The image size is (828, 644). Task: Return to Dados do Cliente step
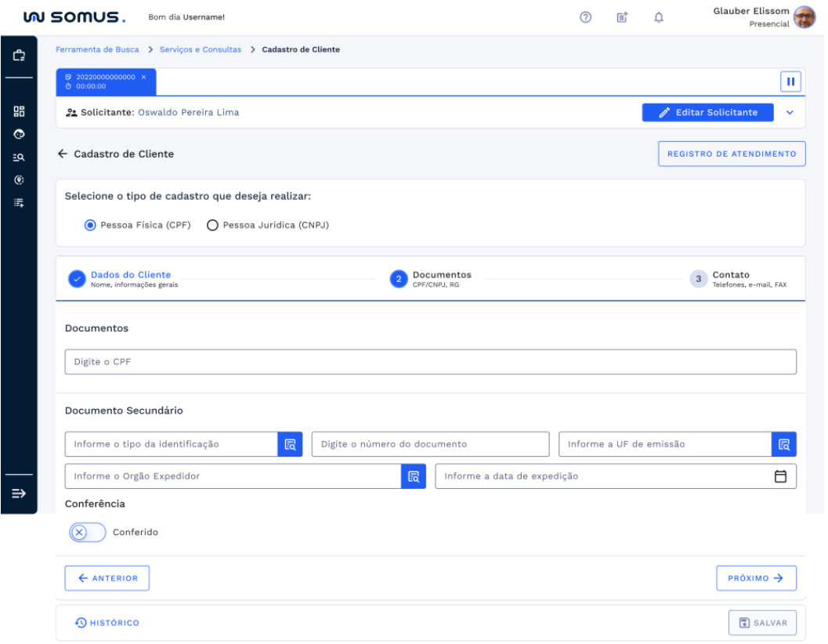[x=77, y=280]
